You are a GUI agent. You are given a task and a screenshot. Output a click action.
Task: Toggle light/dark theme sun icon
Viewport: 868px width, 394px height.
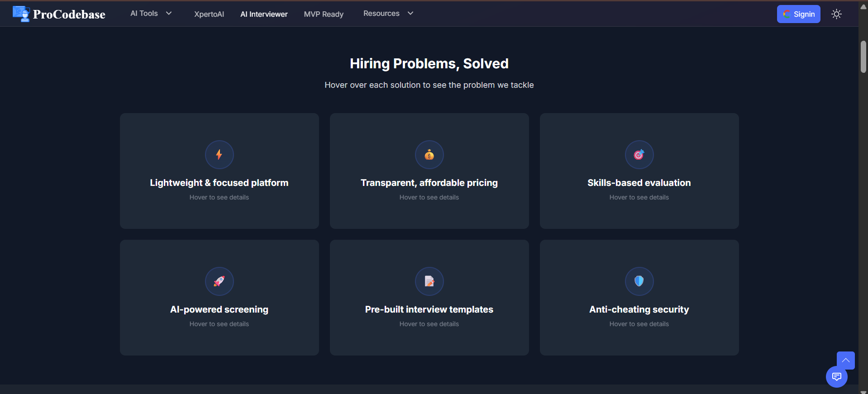[x=836, y=14]
